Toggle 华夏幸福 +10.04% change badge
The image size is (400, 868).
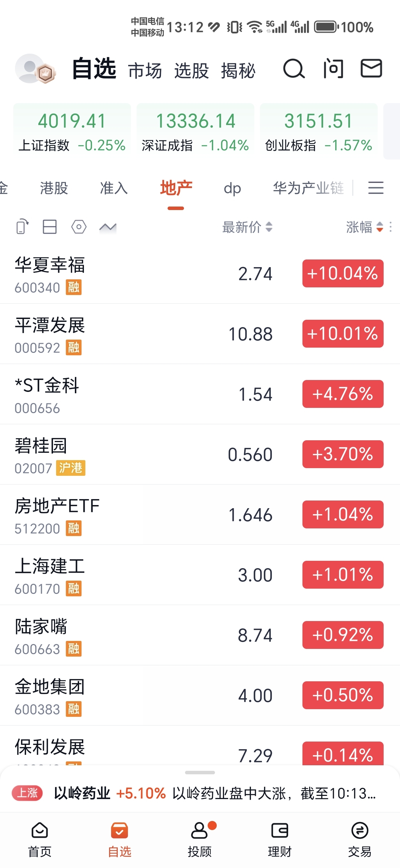click(x=343, y=273)
